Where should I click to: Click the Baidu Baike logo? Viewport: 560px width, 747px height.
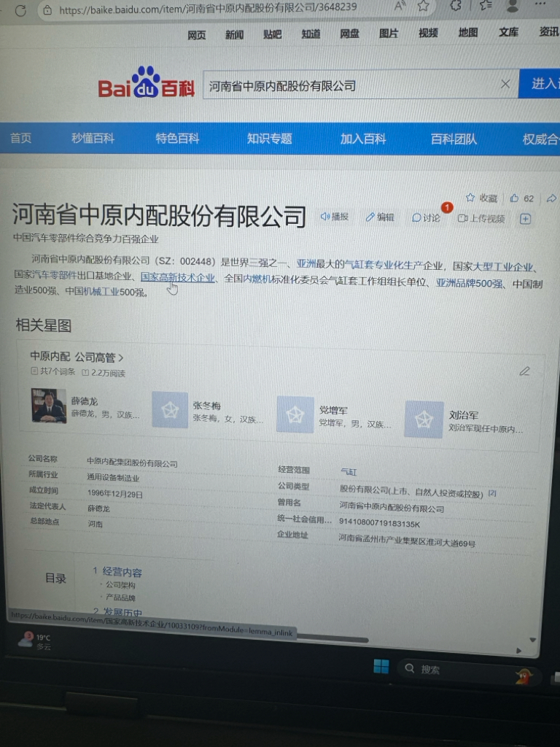click(x=146, y=83)
